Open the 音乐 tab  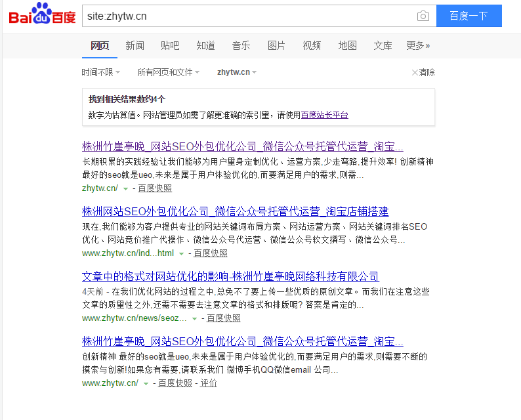[x=241, y=45]
